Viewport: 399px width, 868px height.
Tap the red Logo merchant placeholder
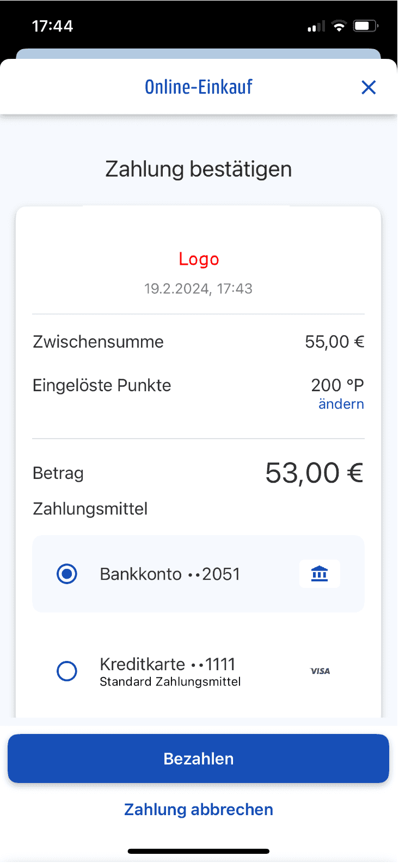tap(199, 259)
